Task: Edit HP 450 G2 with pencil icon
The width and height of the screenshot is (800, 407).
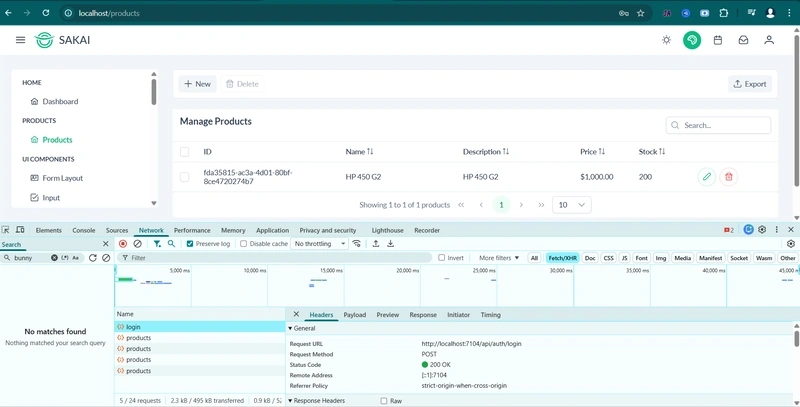Action: coord(707,177)
